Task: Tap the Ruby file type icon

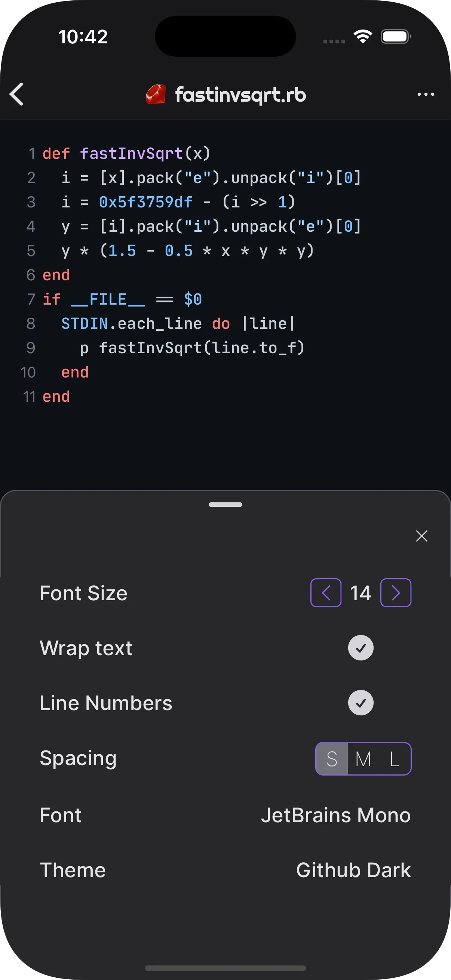Action: click(x=156, y=94)
